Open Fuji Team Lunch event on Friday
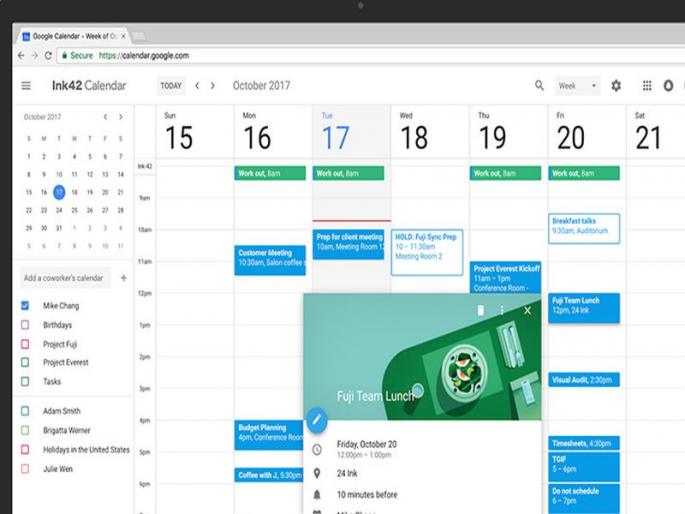Screen dimensions: 685x514 (x=584, y=308)
